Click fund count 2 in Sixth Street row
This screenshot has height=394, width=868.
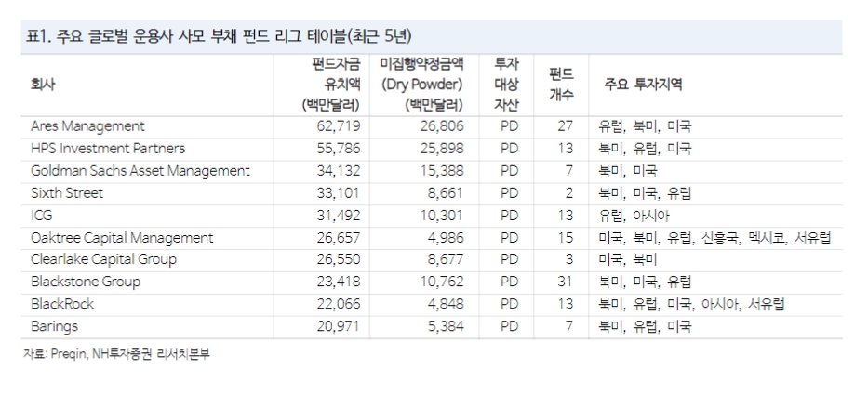[x=569, y=193]
